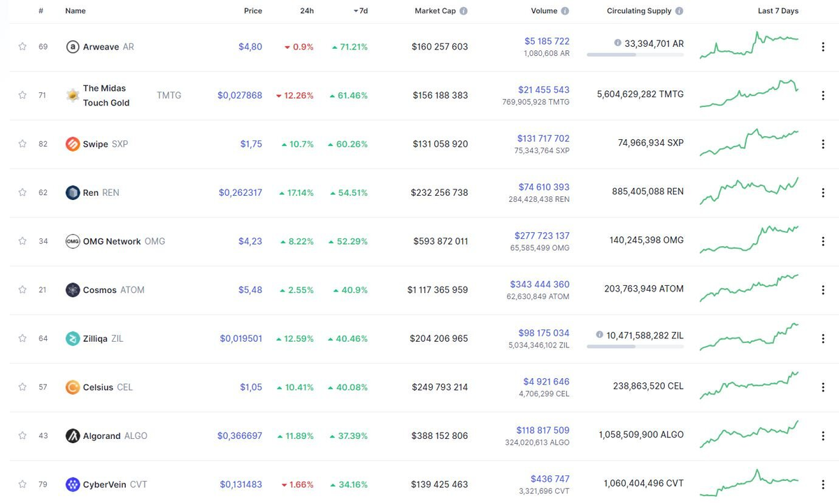
Task: Open the more-options menu for Ren
Action: point(823,192)
